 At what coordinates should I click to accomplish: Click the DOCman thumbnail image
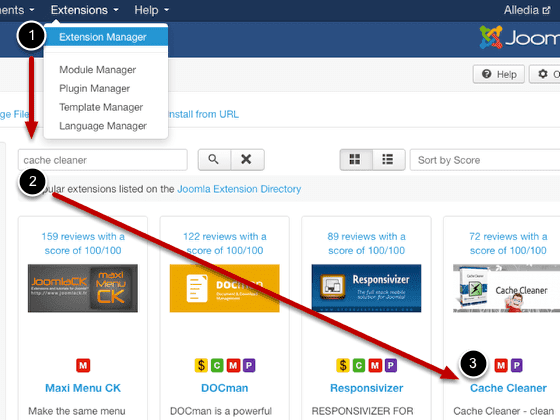[x=225, y=288]
